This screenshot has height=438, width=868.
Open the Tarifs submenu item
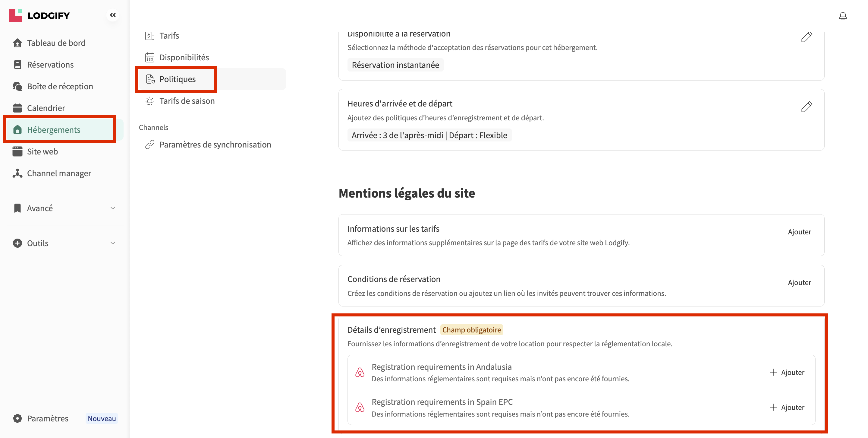pyautogui.click(x=169, y=36)
